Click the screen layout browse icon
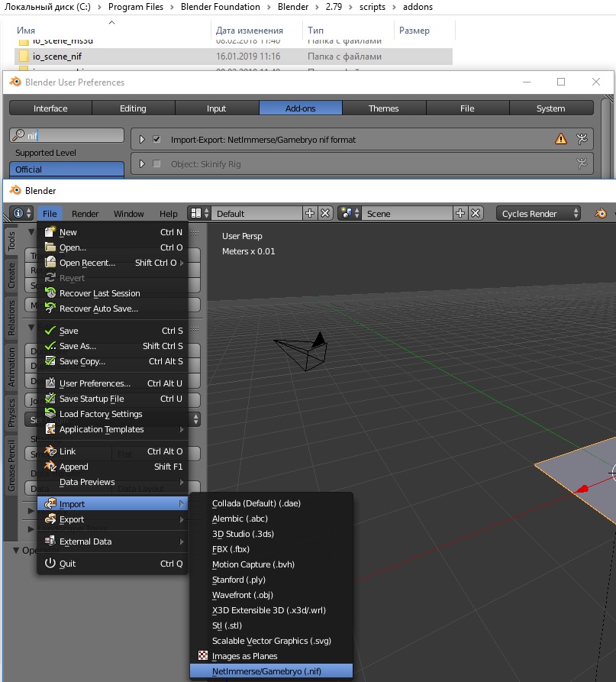Viewport: 616px width, 682px height. coord(200,214)
